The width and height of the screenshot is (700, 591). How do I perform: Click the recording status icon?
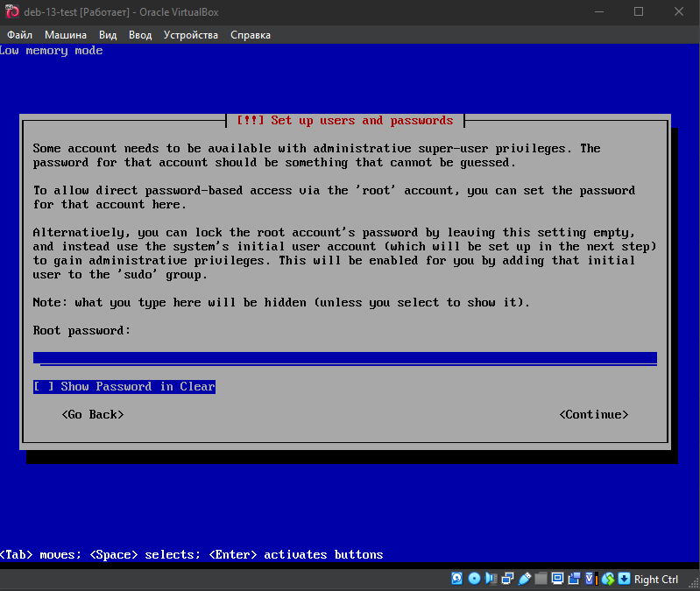pyautogui.click(x=574, y=579)
